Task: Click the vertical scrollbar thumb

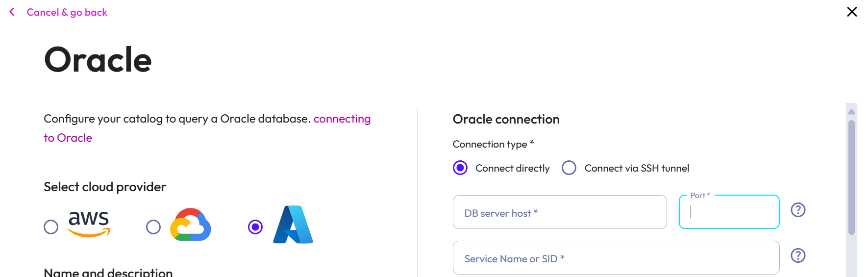Action: point(851,177)
